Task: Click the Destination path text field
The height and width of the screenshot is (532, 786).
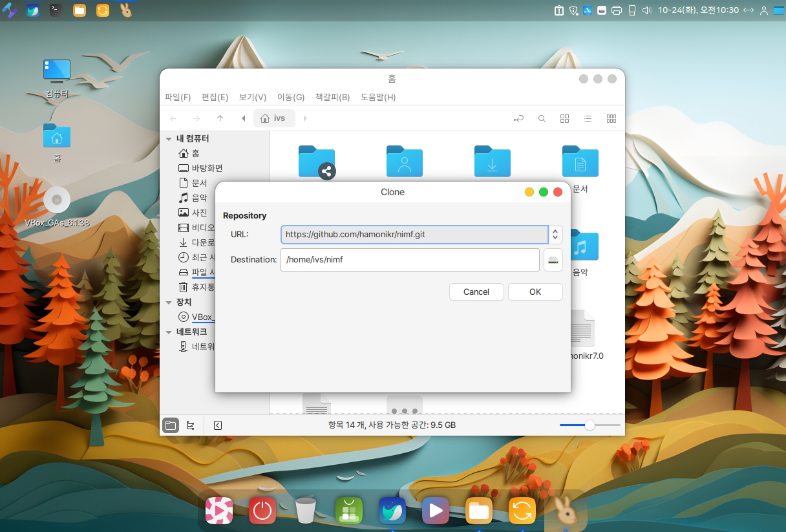Action: point(409,260)
